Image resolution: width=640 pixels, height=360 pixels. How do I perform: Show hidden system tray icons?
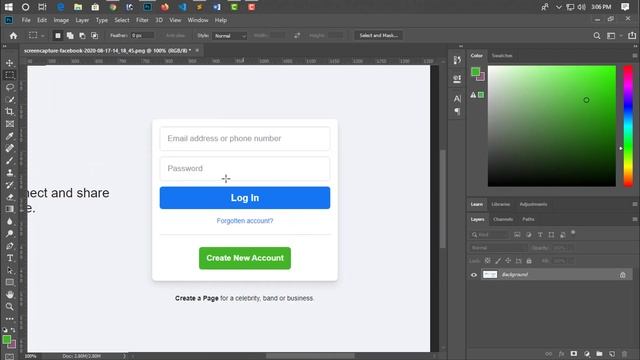[x=559, y=7]
